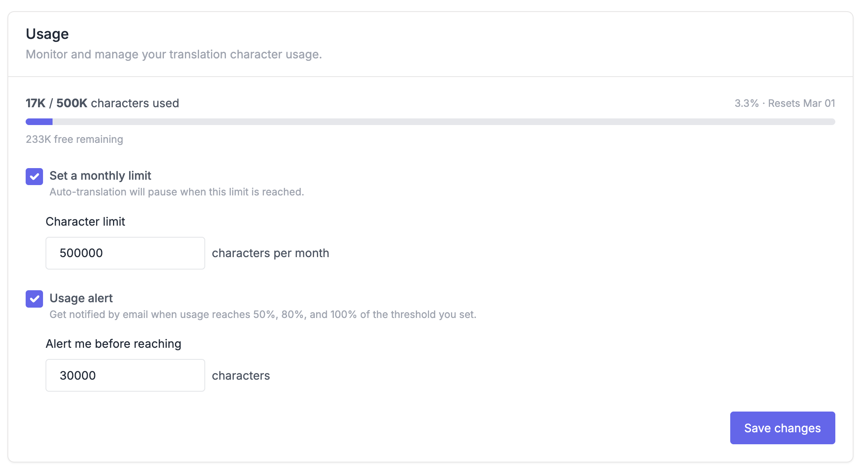Click the "characters per month" suffix text

click(271, 253)
